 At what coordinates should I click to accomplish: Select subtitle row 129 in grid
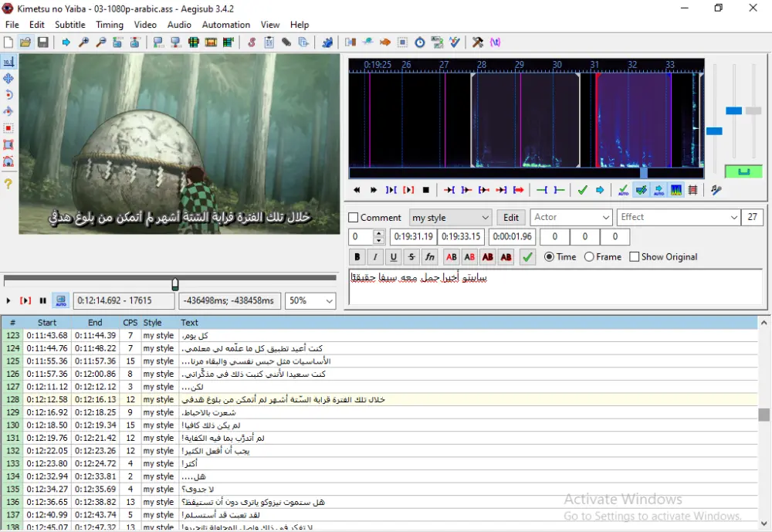click(x=379, y=412)
